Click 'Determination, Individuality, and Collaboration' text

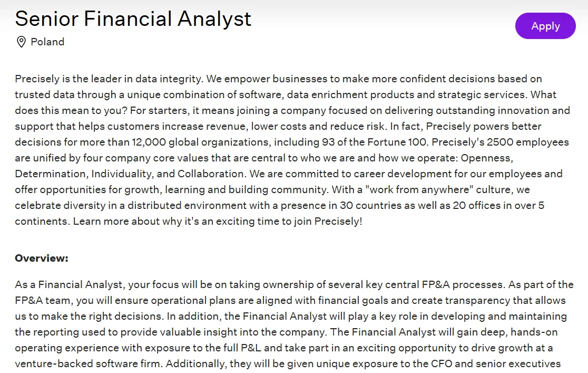pyautogui.click(x=130, y=174)
